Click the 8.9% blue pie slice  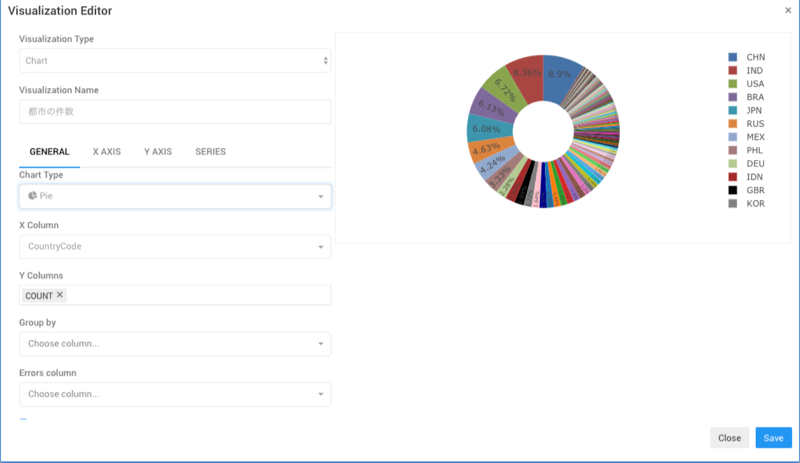coord(560,75)
